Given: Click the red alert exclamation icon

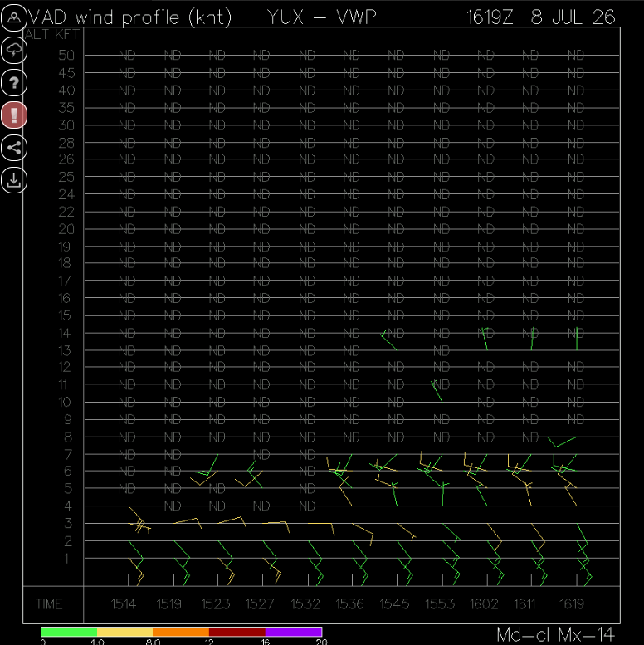Looking at the screenshot, I should click(x=14, y=115).
